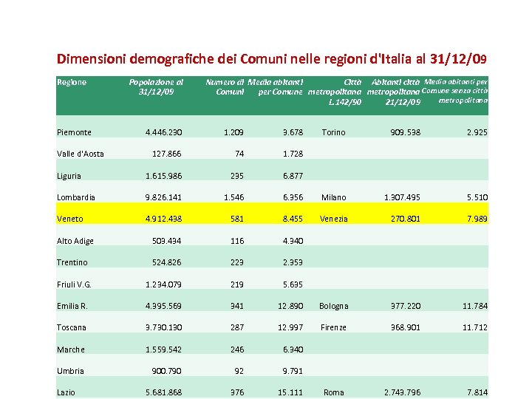
Task: Select the 'Milano' city cell
Action: (x=334, y=197)
